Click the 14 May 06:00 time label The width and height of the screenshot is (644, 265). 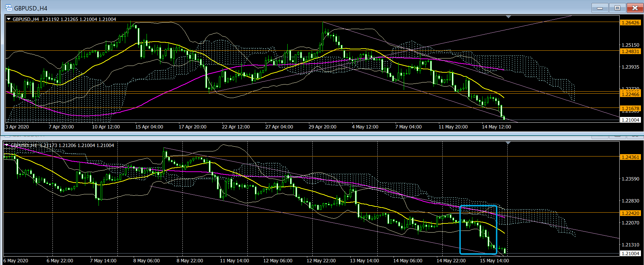click(408, 261)
